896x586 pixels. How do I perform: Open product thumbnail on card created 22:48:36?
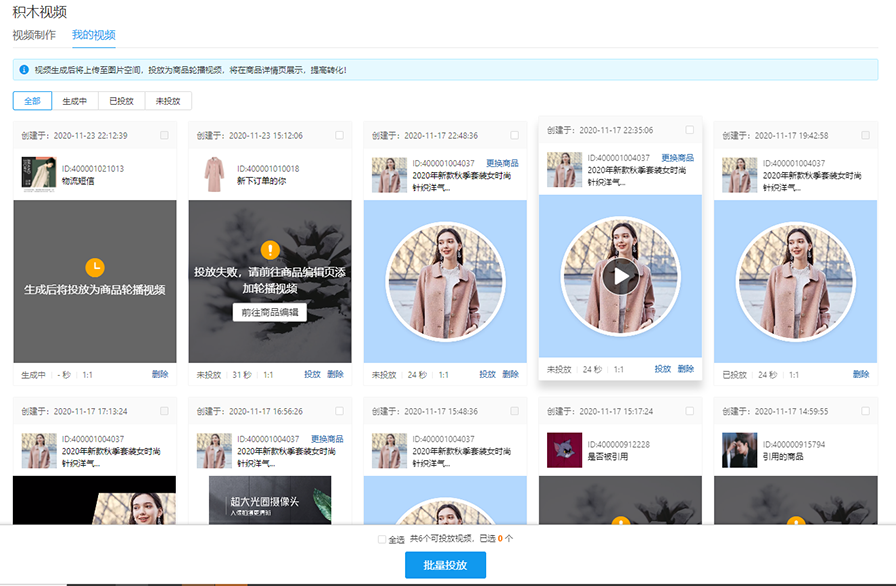click(x=389, y=175)
